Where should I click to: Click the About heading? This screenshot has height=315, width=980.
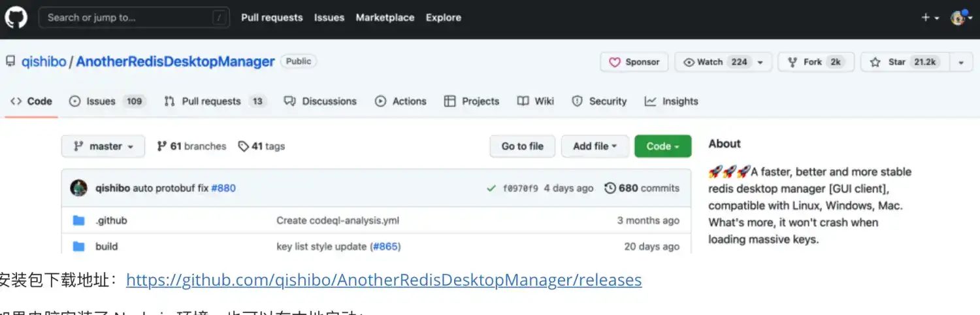(725, 144)
